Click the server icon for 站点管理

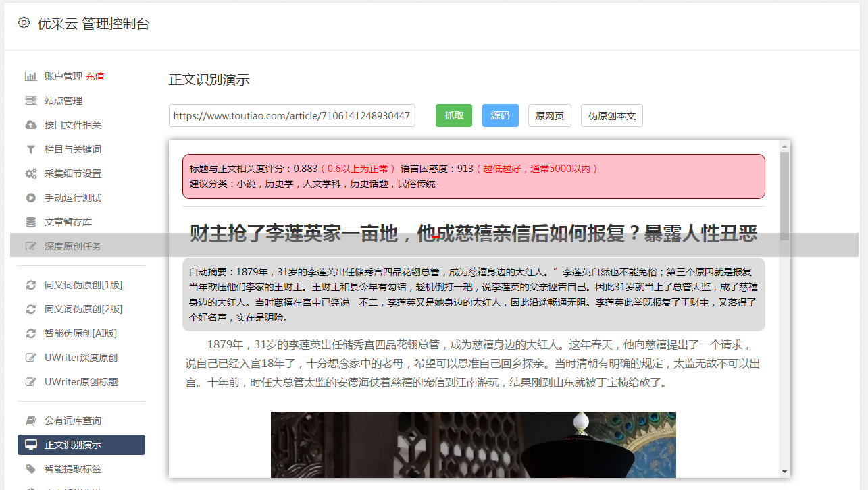pyautogui.click(x=31, y=101)
